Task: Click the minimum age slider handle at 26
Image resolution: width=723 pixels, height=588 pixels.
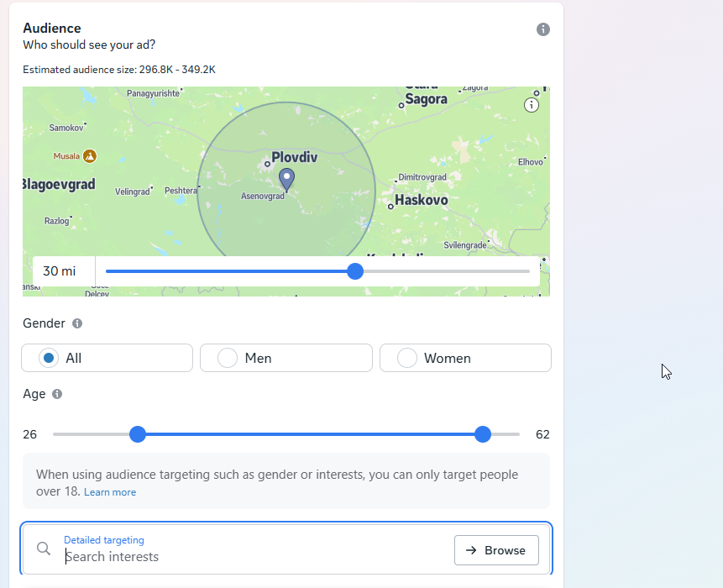Action: coord(138,434)
